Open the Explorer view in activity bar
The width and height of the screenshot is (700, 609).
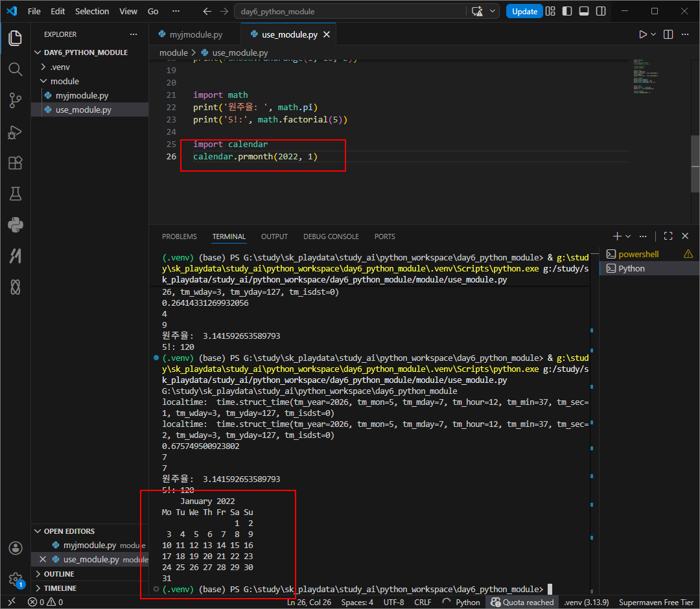15,38
